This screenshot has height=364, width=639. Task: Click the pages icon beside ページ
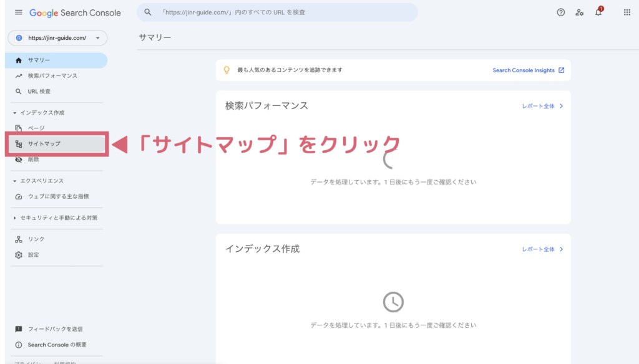(19, 128)
